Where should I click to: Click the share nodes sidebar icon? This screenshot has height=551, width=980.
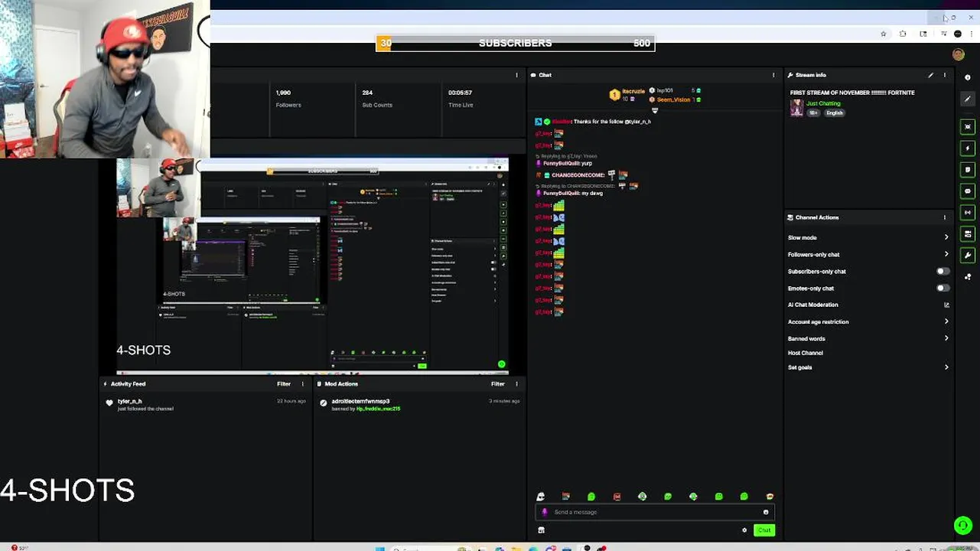pyautogui.click(x=968, y=276)
